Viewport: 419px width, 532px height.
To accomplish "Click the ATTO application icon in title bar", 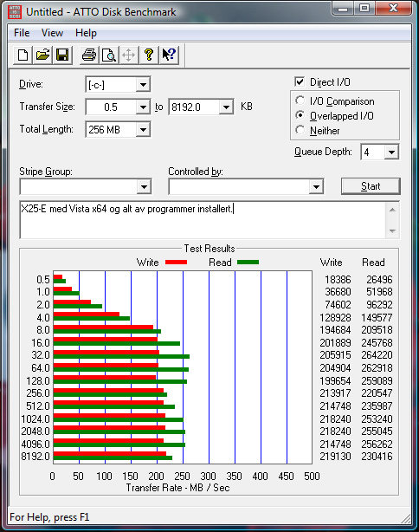I will [15, 12].
